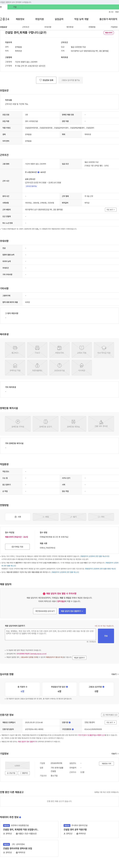Click the 로그인 link at top
119x868 pixels.
click(111, 12)
